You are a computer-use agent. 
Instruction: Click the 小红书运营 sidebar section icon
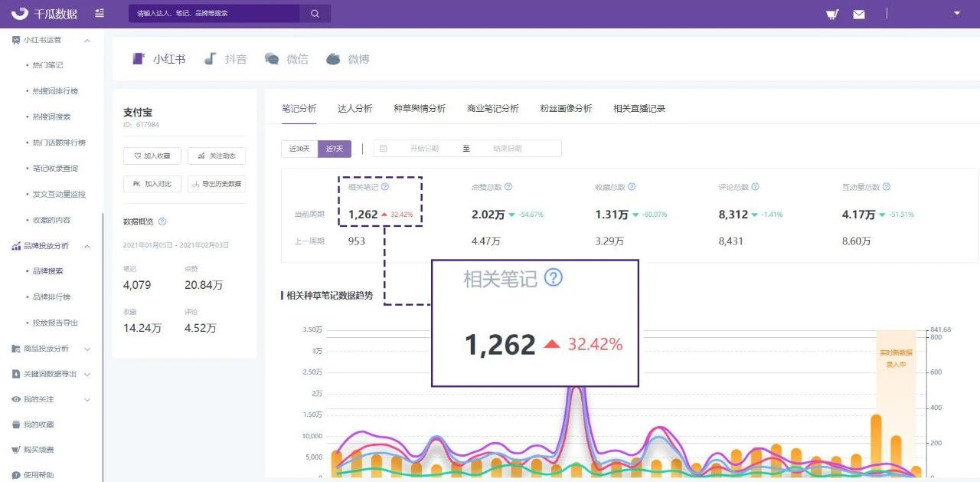pyautogui.click(x=16, y=40)
